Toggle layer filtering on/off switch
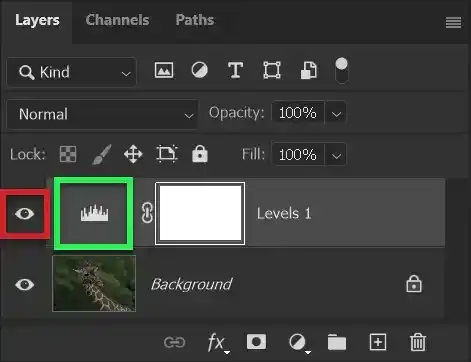Screen dimensions: 471x362 coord(341,71)
